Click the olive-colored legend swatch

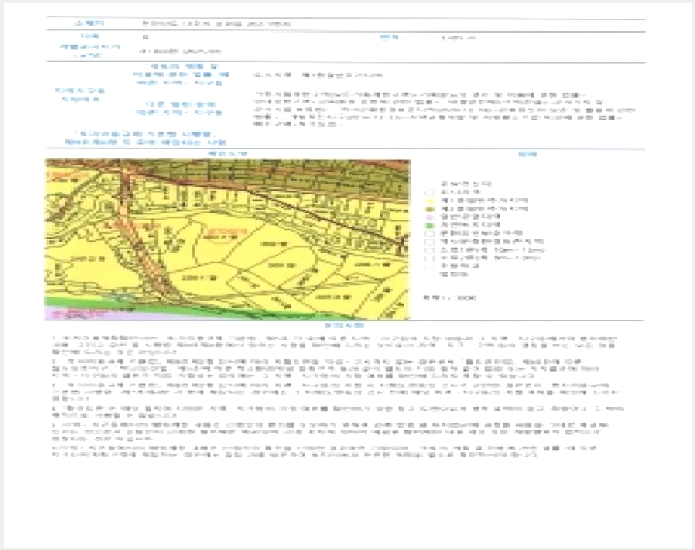[x=429, y=209]
